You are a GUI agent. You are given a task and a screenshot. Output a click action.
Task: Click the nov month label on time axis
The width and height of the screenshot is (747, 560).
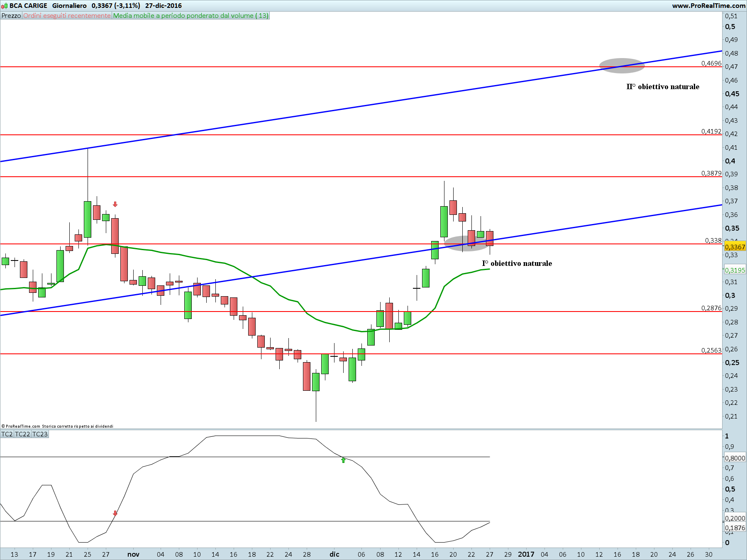[x=133, y=554]
